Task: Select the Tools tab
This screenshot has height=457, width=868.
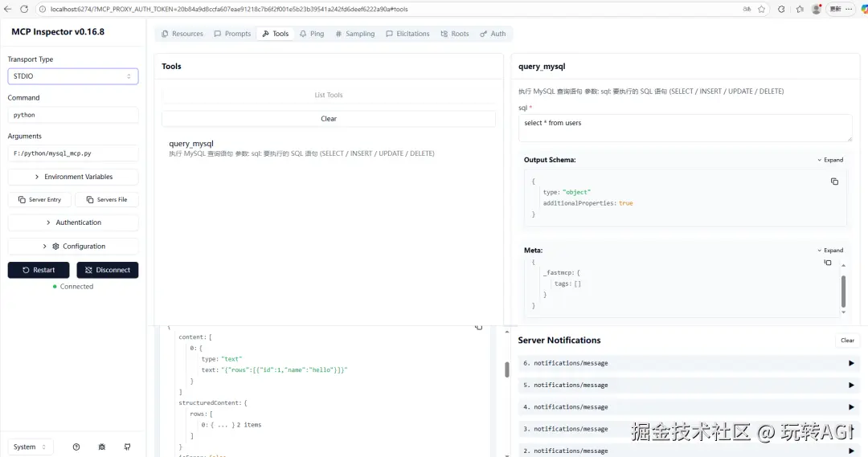Action: click(275, 34)
